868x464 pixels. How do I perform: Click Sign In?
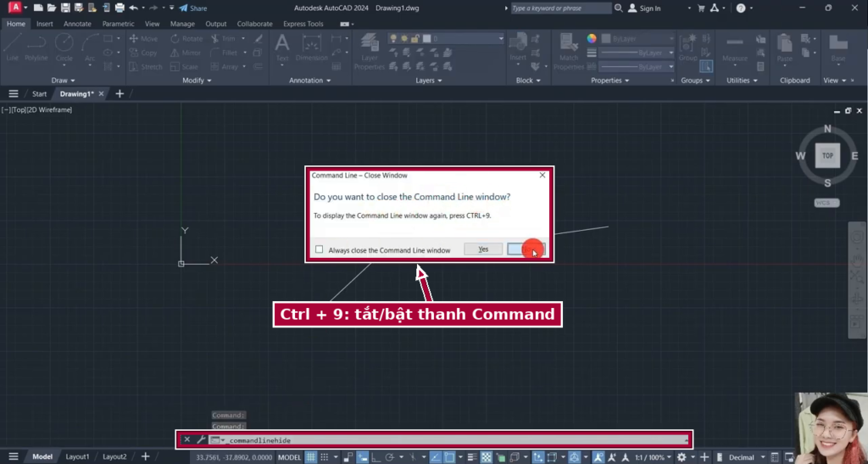pos(644,8)
